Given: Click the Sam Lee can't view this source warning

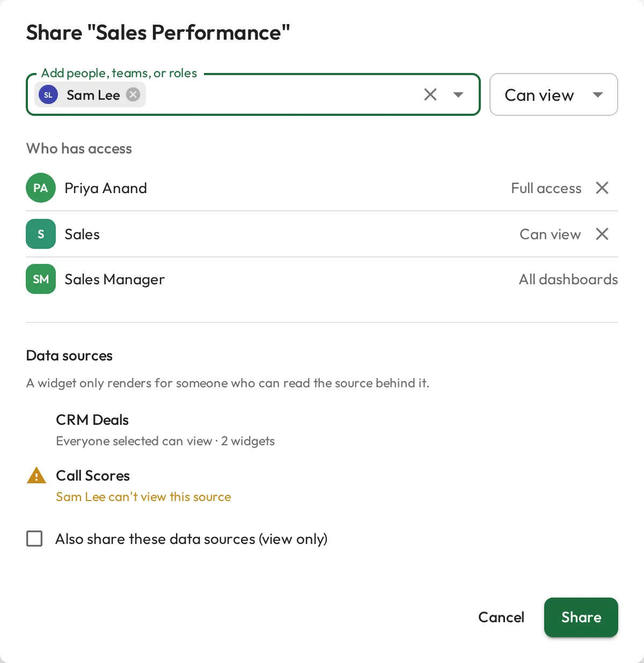Looking at the screenshot, I should (143, 497).
